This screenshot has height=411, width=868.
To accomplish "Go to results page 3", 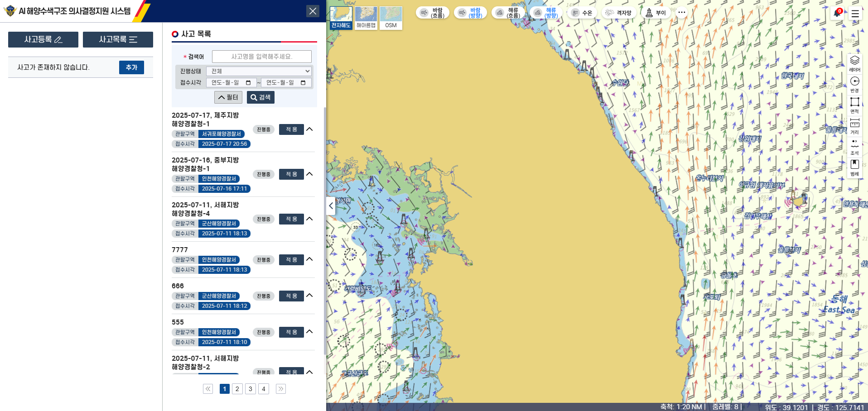I will point(251,389).
